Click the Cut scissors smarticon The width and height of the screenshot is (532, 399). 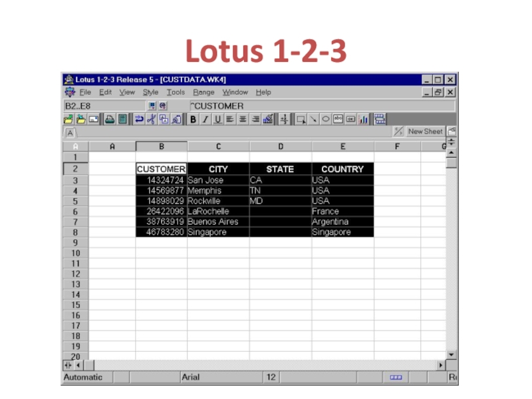click(152, 120)
